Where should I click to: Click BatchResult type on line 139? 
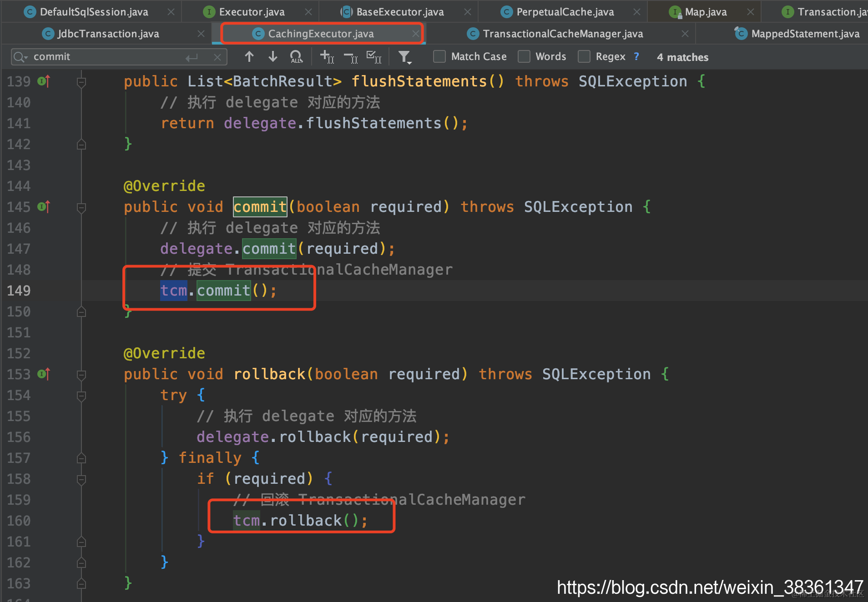[283, 81]
